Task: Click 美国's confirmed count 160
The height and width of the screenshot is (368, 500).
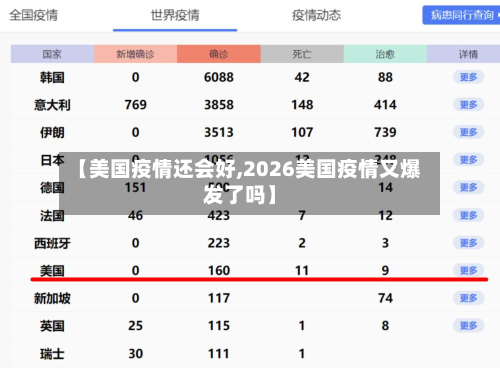Action: pos(219,270)
